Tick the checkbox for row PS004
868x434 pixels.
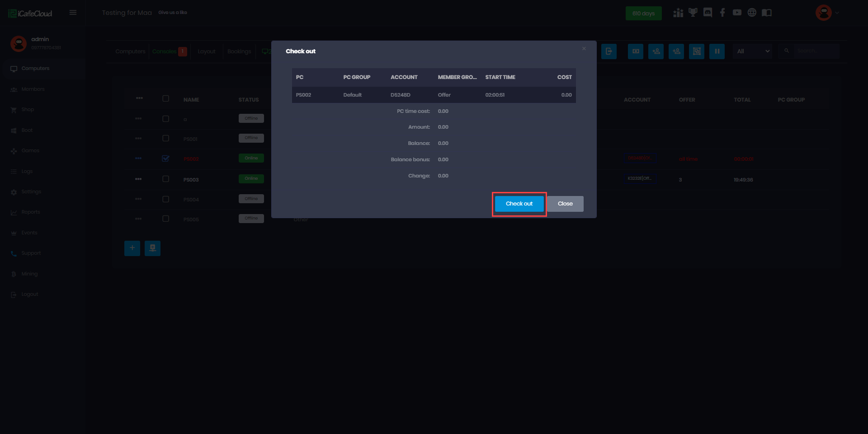click(x=166, y=199)
